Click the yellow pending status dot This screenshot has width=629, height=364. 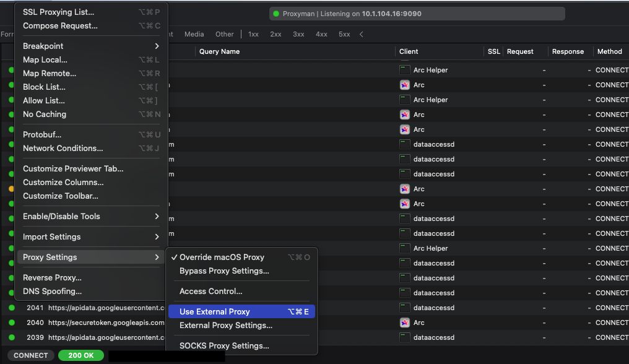point(11,189)
